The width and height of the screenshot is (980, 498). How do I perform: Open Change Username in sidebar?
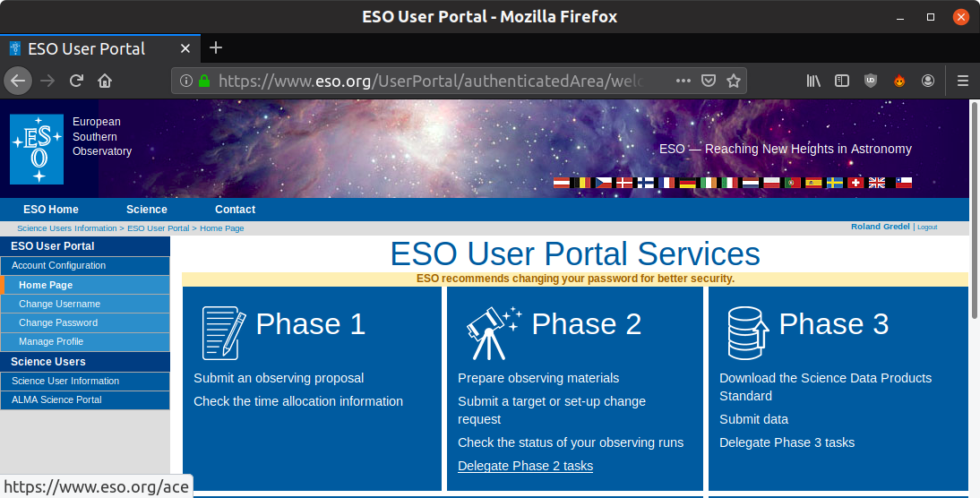[85, 304]
